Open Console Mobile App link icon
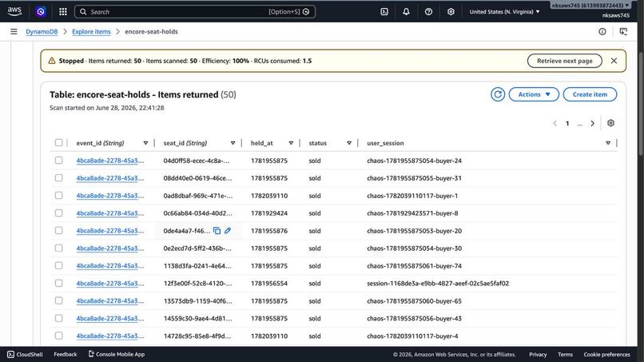This screenshot has width=644, height=362. click(x=91, y=354)
